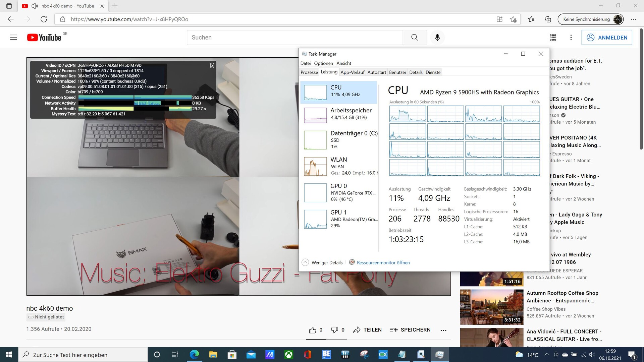Click the YouTube Suchen search field
The height and width of the screenshot is (362, 644).
294,37
